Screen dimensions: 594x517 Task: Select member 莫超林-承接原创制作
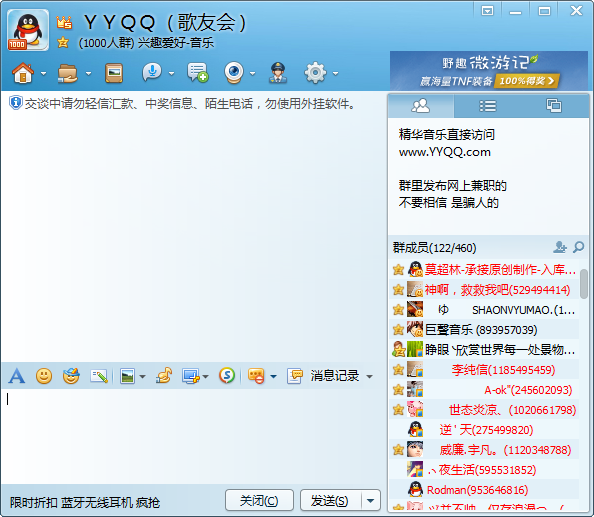tap(484, 270)
